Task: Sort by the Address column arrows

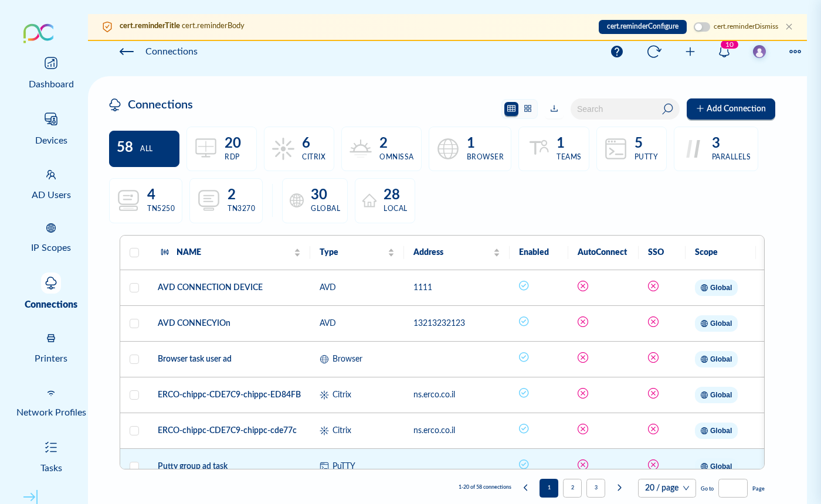Action: (497, 253)
